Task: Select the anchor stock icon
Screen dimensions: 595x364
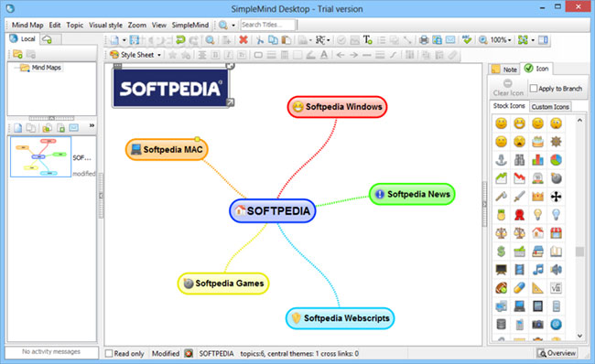Action: [502, 160]
